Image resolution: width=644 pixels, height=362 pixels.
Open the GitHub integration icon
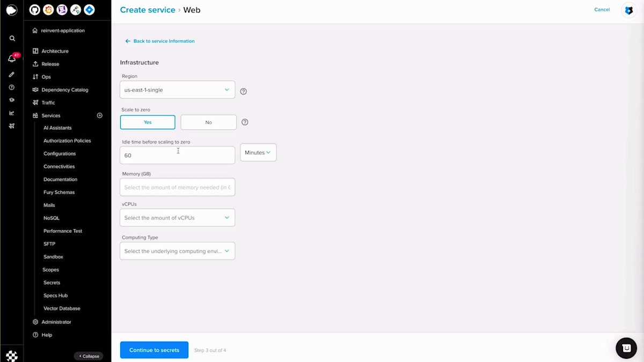(x=34, y=10)
